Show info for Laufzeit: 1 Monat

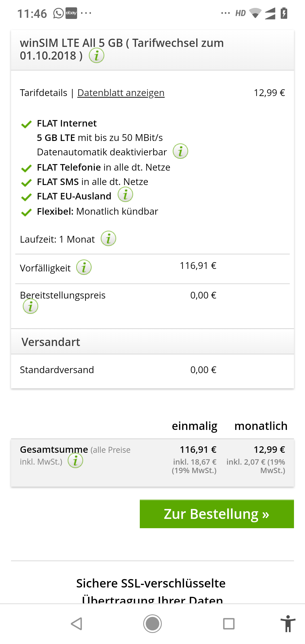tap(108, 238)
